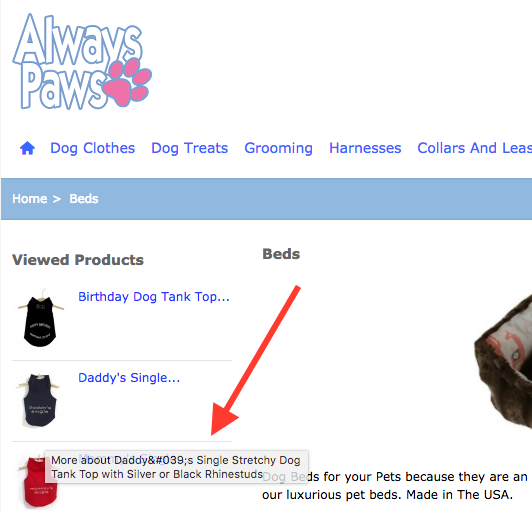Screen dimensions: 532x512
Task: Open the Dog Clothes menu
Action: coord(93,148)
